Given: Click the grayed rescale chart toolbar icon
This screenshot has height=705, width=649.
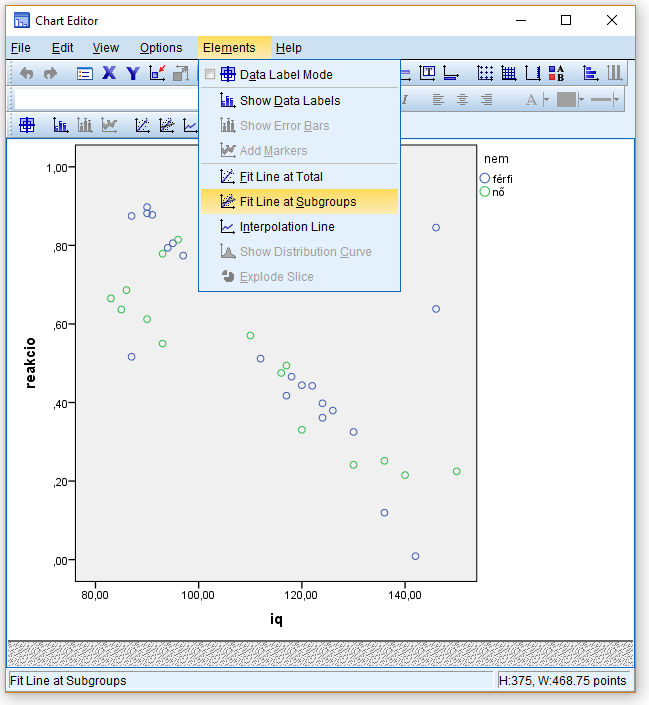Looking at the screenshot, I should point(181,73).
